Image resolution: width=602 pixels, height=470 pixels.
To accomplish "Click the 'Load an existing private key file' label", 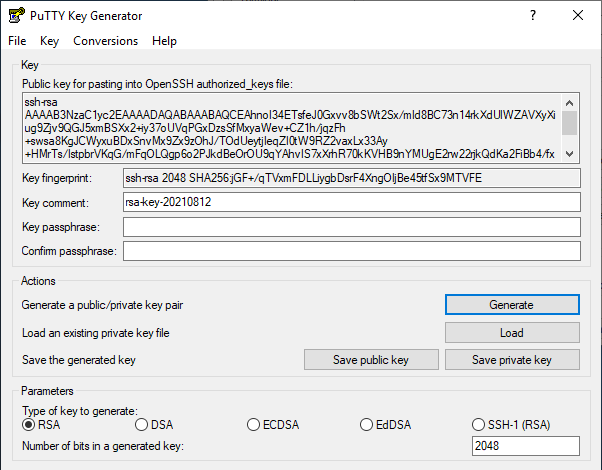I will point(96,333).
